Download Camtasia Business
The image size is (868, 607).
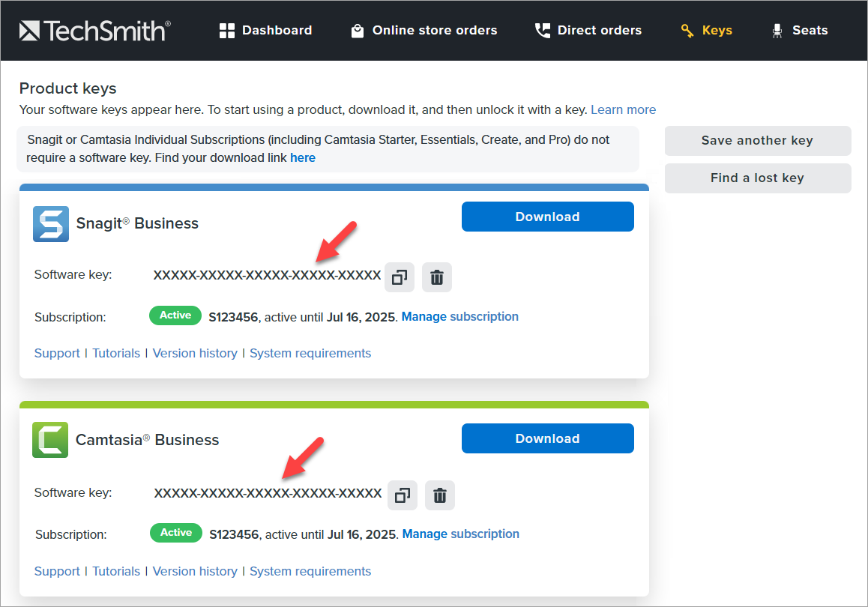tap(547, 438)
